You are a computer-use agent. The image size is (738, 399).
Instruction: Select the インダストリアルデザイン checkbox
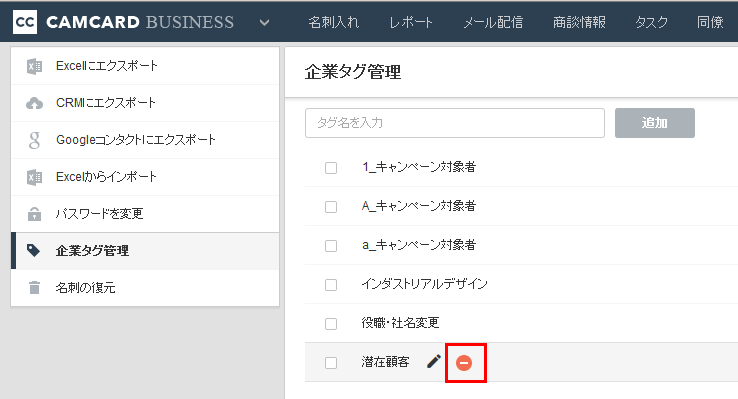(x=331, y=285)
